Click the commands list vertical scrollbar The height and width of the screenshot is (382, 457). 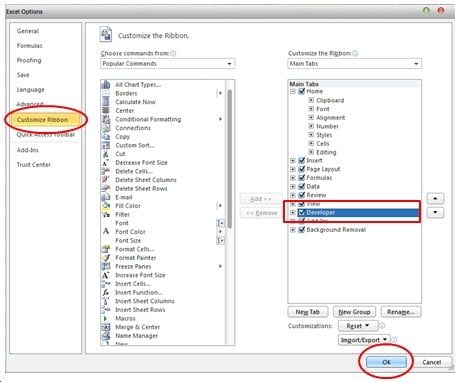[x=230, y=212]
